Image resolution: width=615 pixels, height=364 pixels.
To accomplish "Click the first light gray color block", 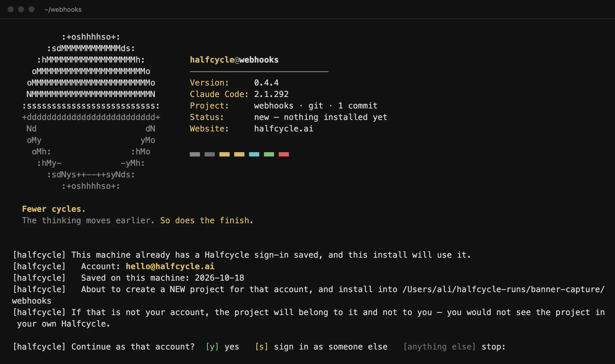I will coord(195,154).
